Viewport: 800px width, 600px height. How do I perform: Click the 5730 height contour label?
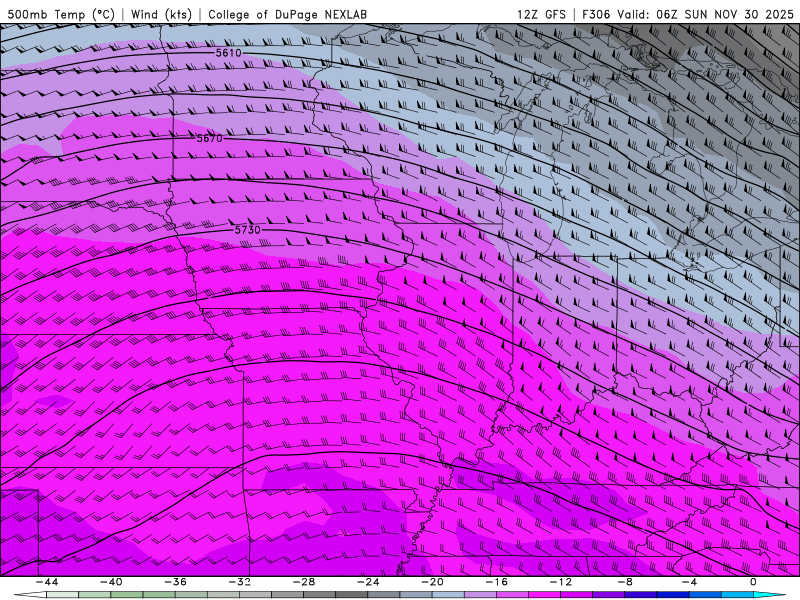pyautogui.click(x=247, y=230)
